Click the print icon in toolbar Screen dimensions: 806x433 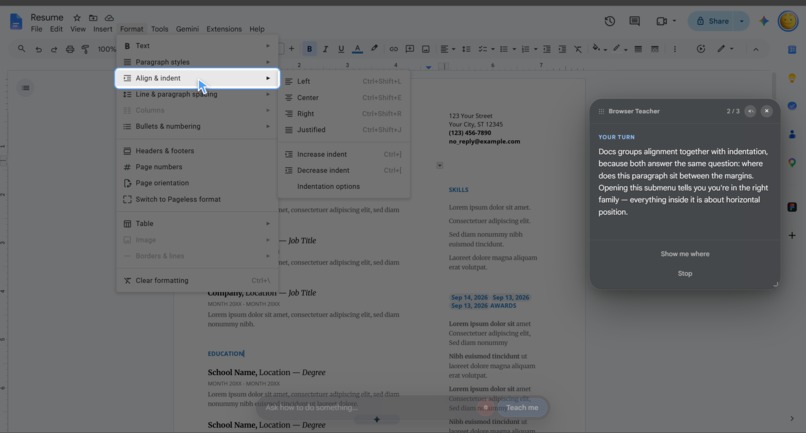(x=70, y=49)
